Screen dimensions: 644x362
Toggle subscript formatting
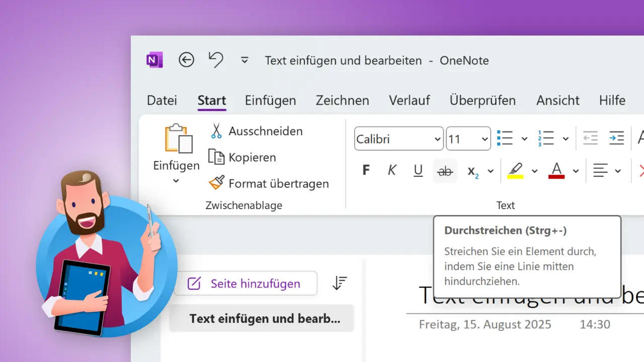click(472, 171)
